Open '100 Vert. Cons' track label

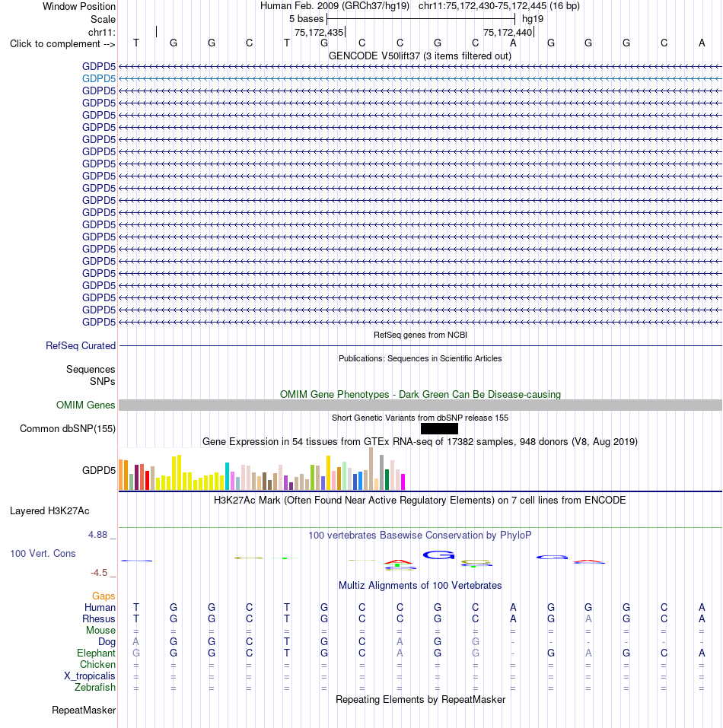pyautogui.click(x=43, y=554)
